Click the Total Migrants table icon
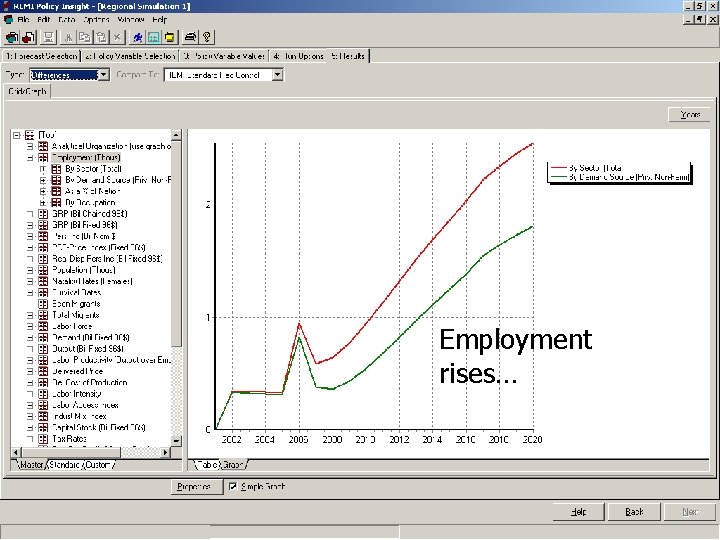The width and height of the screenshot is (720, 540). 43,315
